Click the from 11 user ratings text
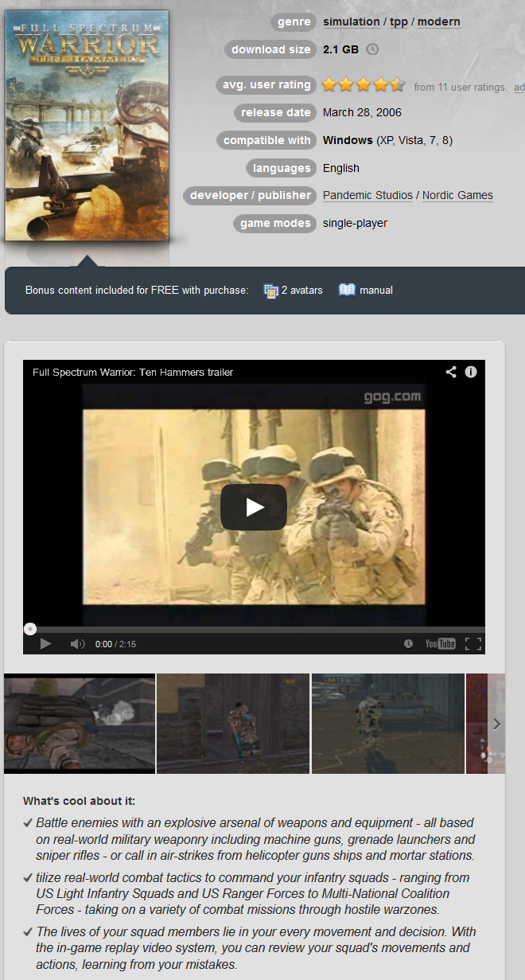525x980 pixels. click(x=461, y=87)
